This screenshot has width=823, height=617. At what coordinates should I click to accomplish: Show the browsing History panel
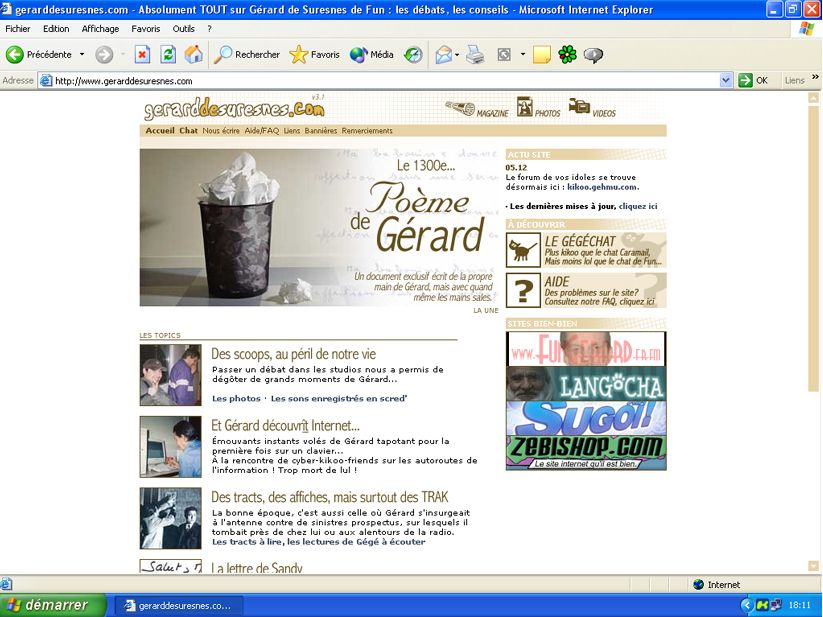[x=413, y=55]
